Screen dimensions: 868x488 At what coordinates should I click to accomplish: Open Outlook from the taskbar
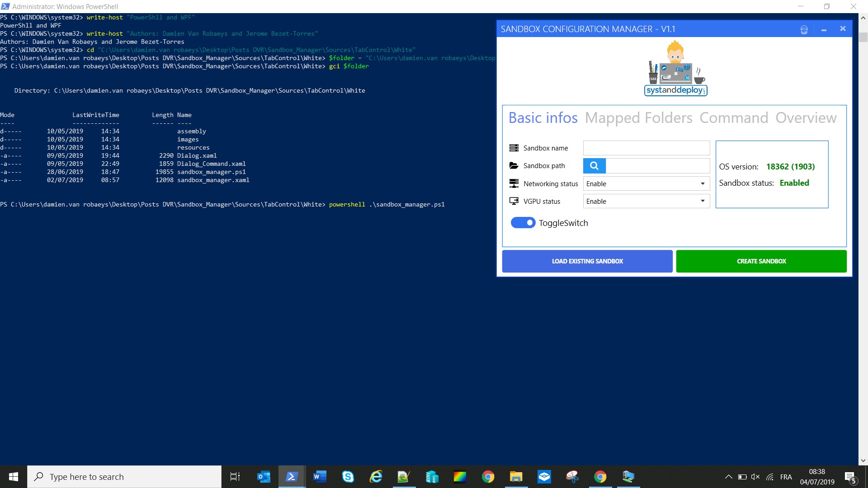tap(264, 477)
